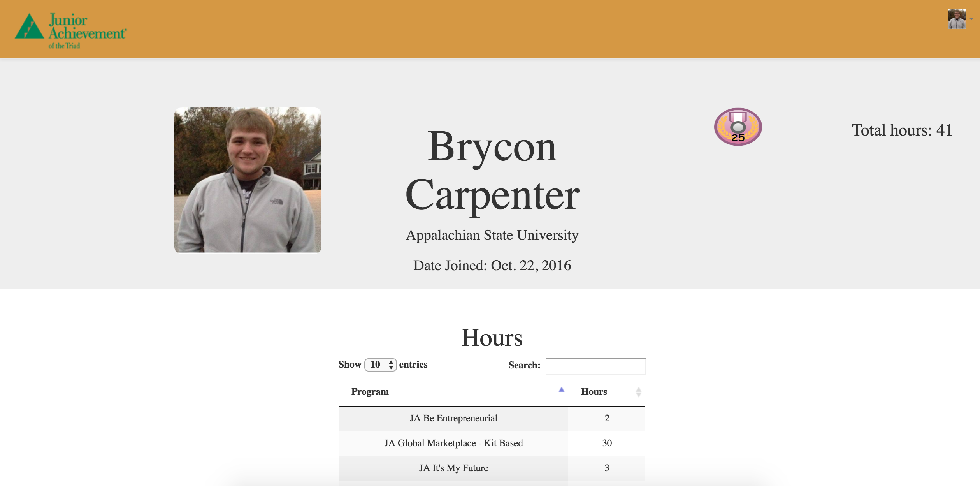Click the Program column header
Screen dimensions: 980x486
coord(370,391)
